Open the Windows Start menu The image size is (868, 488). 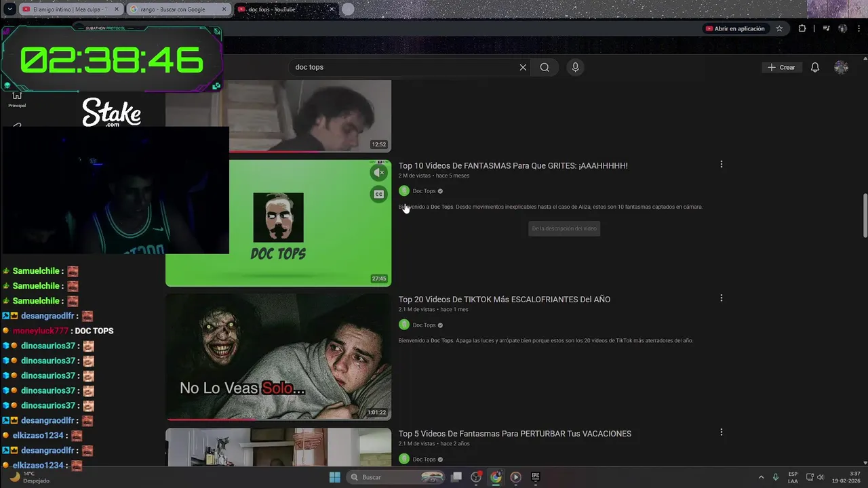tap(334, 477)
